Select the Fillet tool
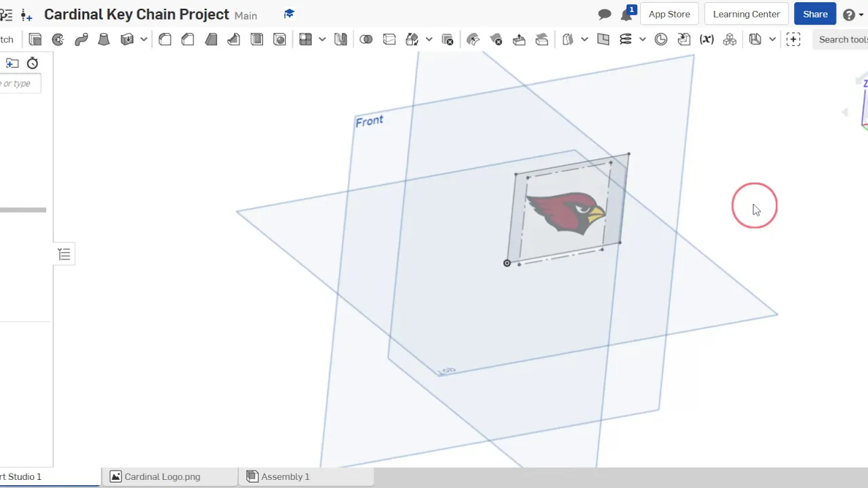Screen dimensions: 868x488 point(165,39)
